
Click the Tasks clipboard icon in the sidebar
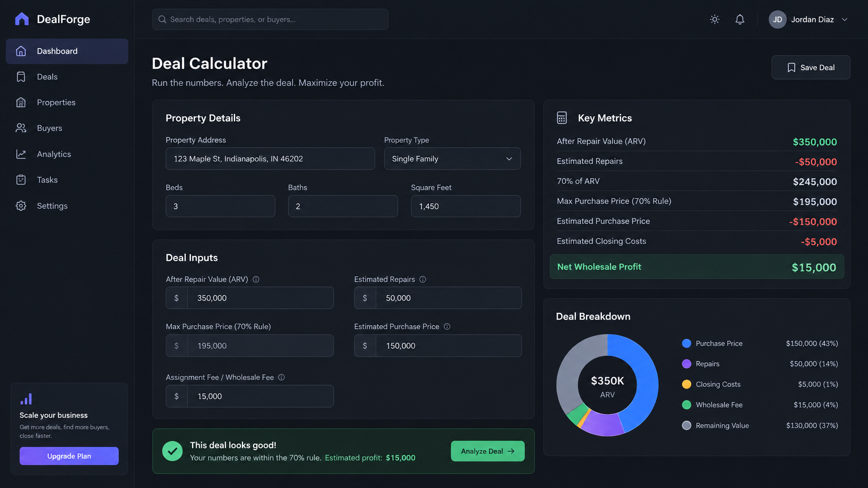(21, 180)
